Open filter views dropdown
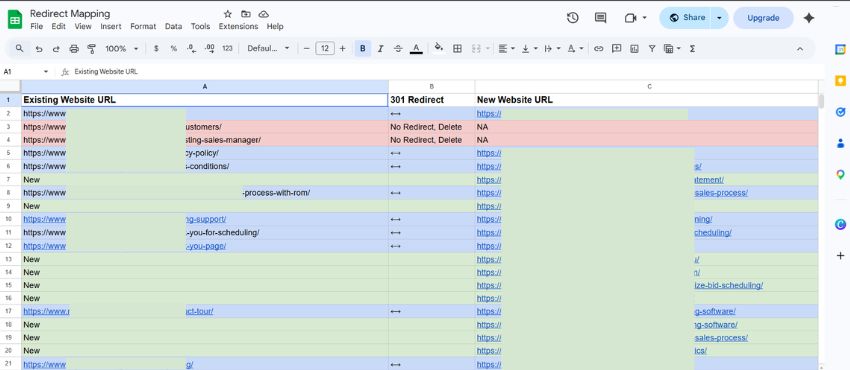The width and height of the screenshot is (850, 370). pyautogui.click(x=672, y=49)
